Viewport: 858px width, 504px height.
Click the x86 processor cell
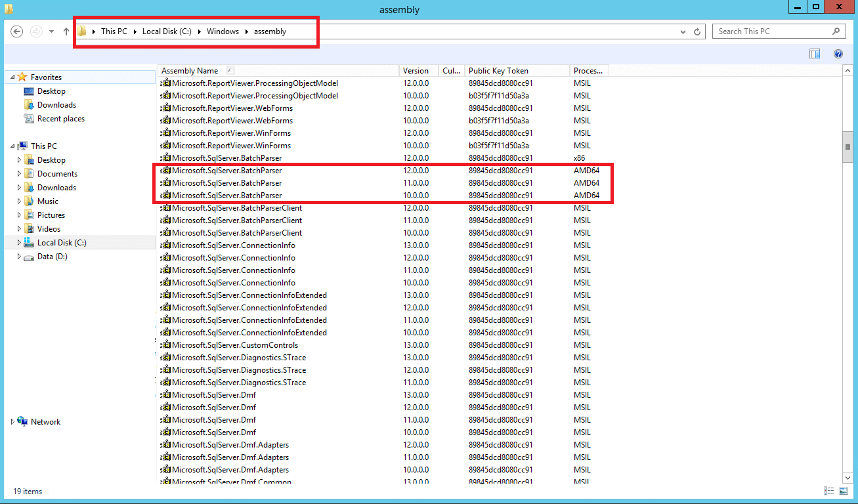(x=579, y=158)
